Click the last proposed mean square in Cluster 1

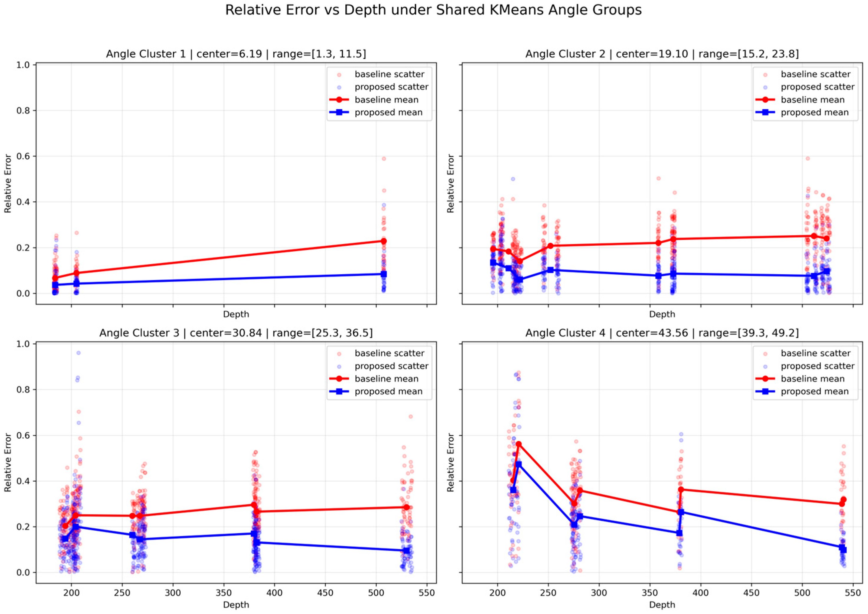tap(384, 274)
